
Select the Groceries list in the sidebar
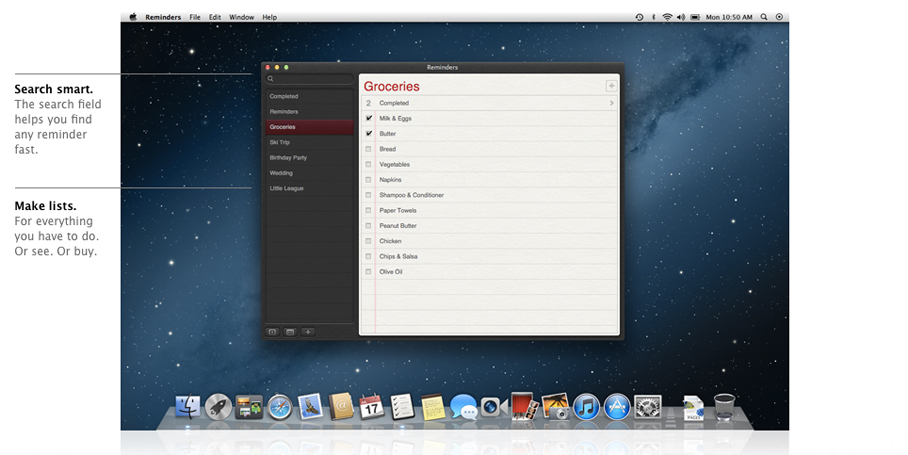click(309, 127)
